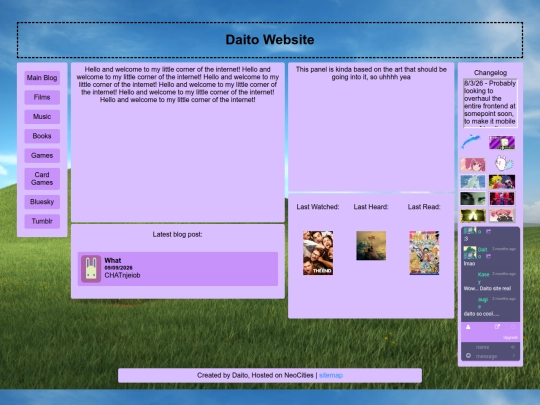Open the Last Heard album cover
540x405 pixels.
pyautogui.click(x=371, y=246)
